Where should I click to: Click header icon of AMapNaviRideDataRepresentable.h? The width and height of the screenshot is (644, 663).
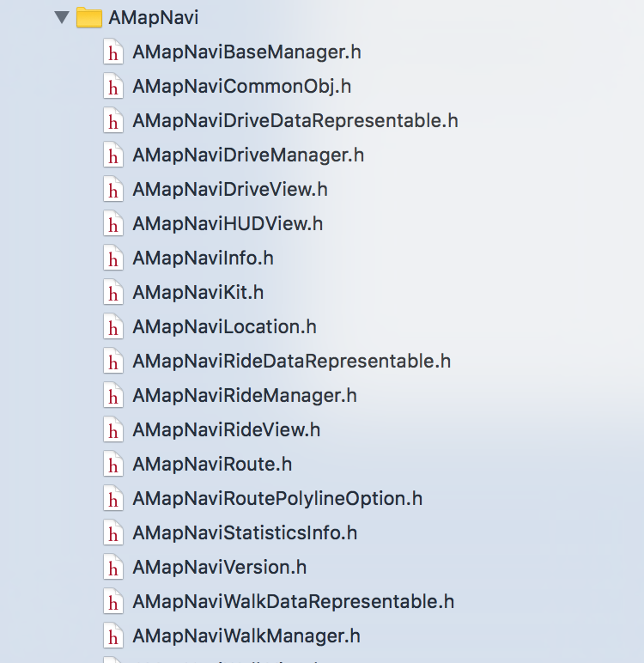112,361
